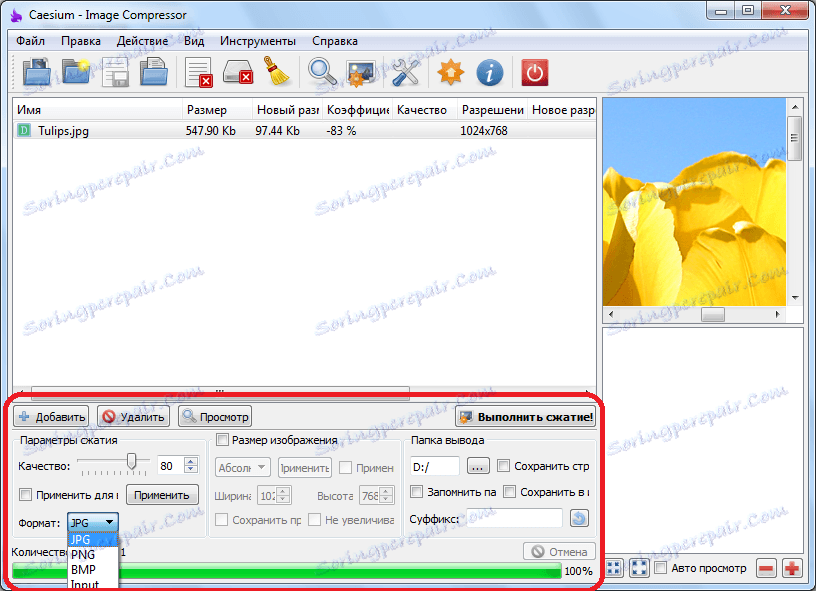This screenshot has width=816, height=591.
Task: Click the red power Exit icon
Action: pos(534,72)
